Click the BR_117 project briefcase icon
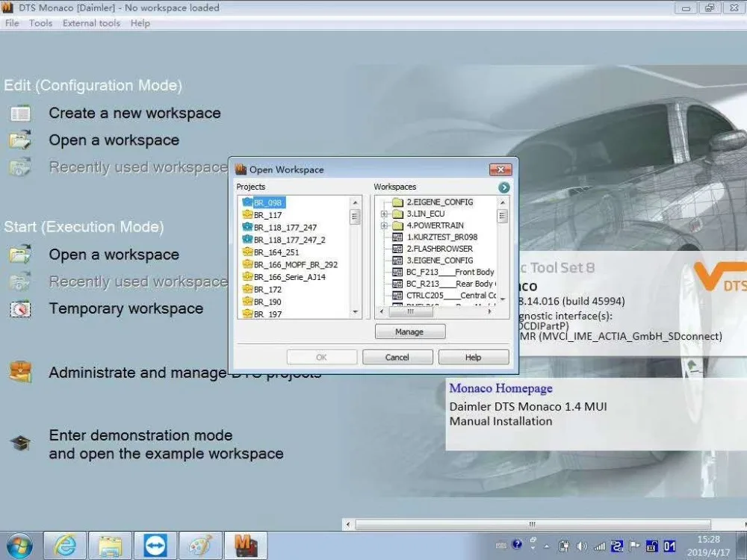 (x=247, y=215)
